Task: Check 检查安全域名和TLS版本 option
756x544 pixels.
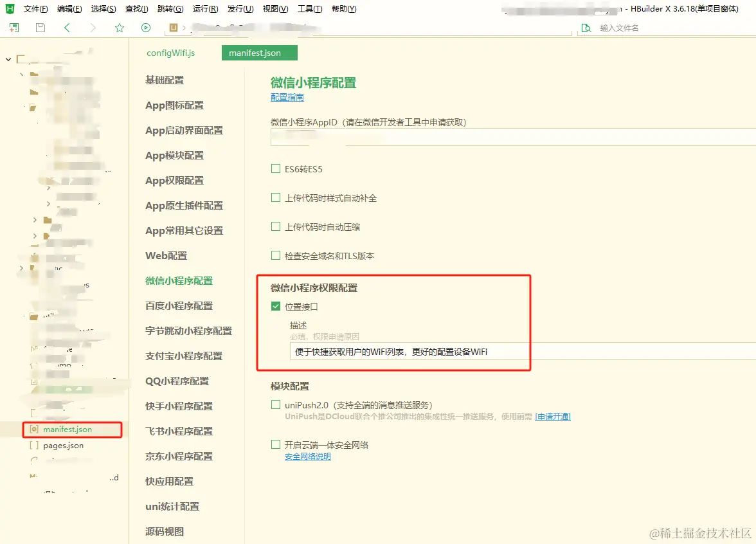Action: coord(276,256)
